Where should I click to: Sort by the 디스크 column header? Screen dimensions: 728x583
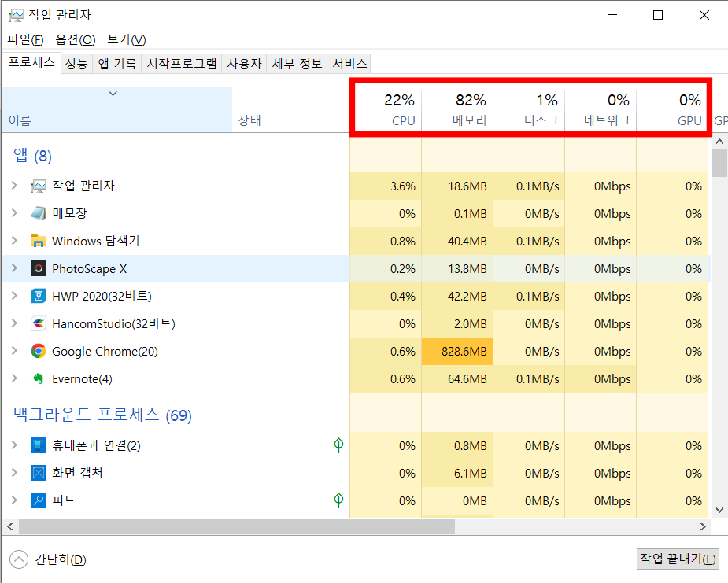(529, 109)
